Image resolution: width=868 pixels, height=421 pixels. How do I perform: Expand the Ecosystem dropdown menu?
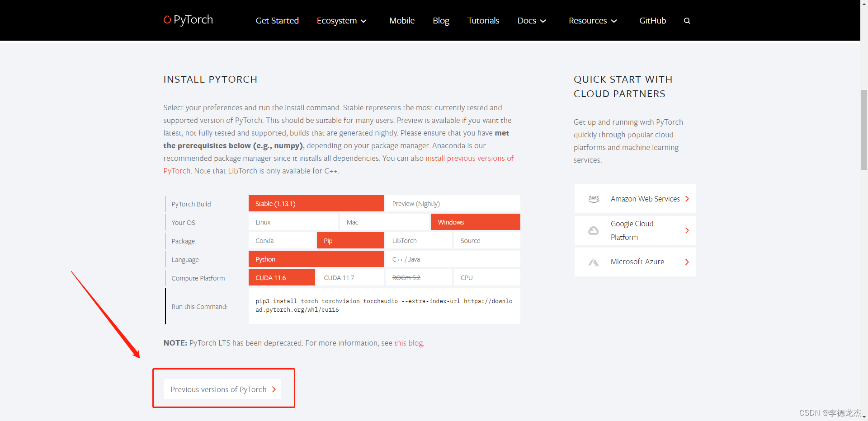(x=342, y=21)
